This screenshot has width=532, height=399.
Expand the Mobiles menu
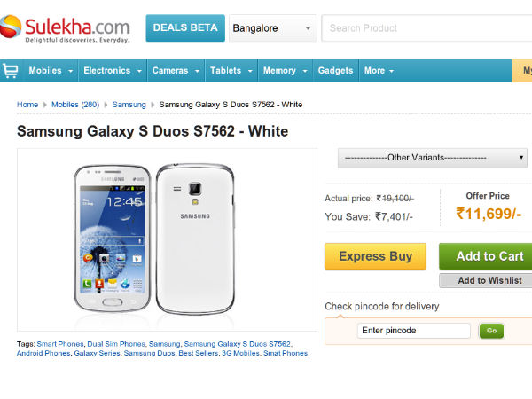(x=50, y=71)
